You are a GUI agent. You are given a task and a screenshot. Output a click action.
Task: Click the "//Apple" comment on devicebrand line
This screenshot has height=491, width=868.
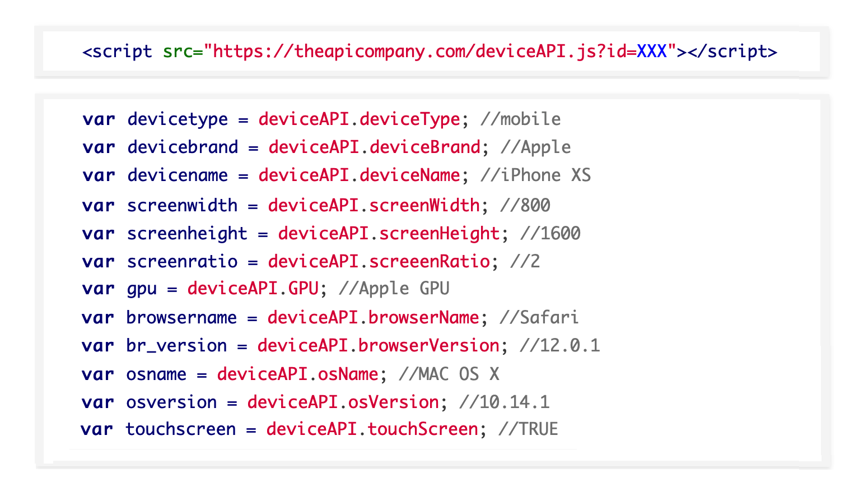(x=536, y=147)
